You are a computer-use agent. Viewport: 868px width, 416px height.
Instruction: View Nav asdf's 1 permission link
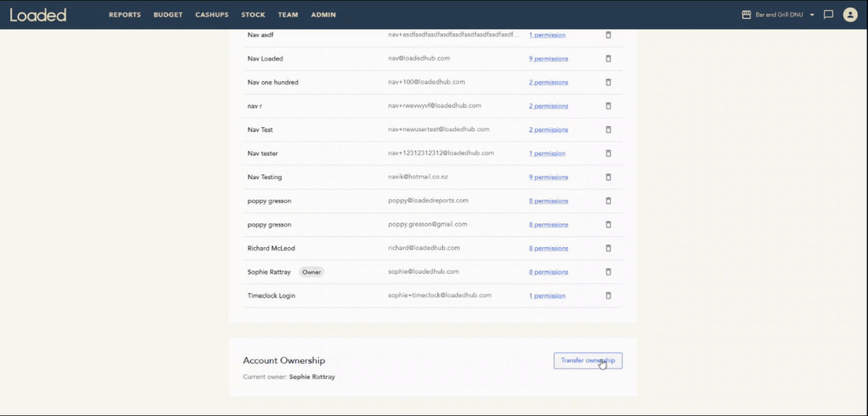point(547,35)
